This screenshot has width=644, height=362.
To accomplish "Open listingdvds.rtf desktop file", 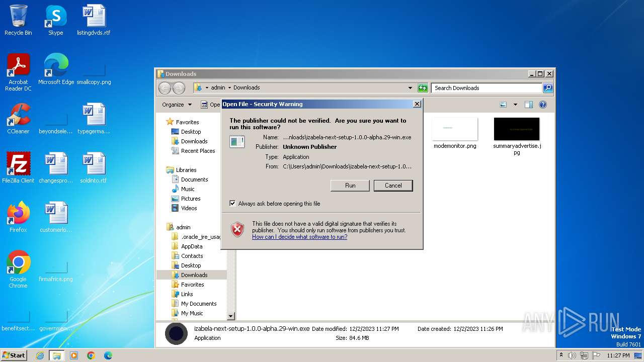I will pyautogui.click(x=94, y=20).
